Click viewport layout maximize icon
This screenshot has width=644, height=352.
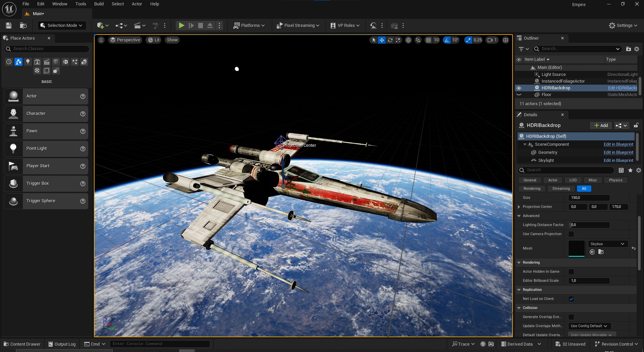click(x=505, y=40)
